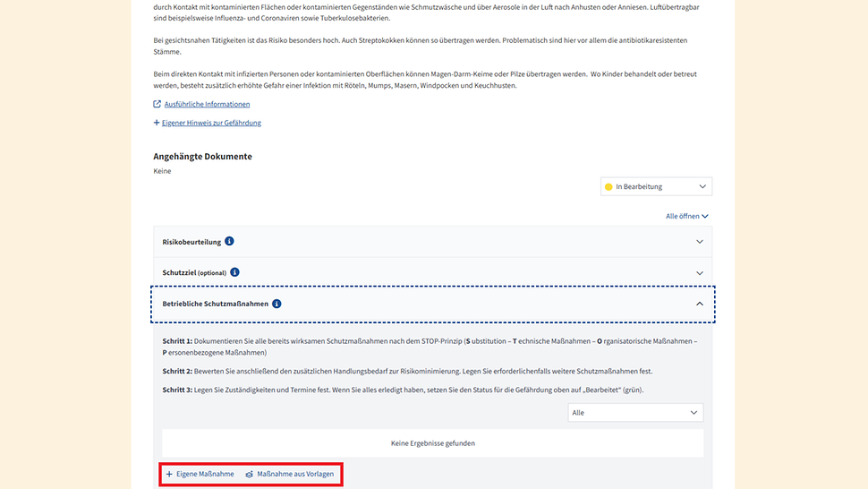This screenshot has height=489, width=868.
Task: Add an Eigene Maßnahme
Action: tap(205, 474)
